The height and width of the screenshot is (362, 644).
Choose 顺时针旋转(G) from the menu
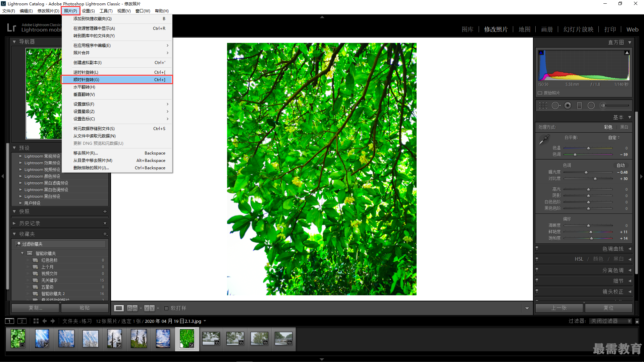point(117,80)
